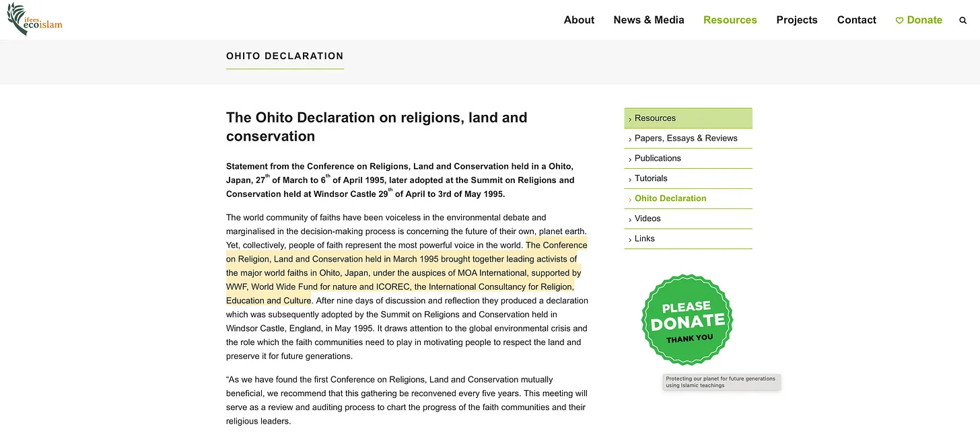The height and width of the screenshot is (433, 980).
Task: Click the chevron beside Links
Action: (x=630, y=239)
